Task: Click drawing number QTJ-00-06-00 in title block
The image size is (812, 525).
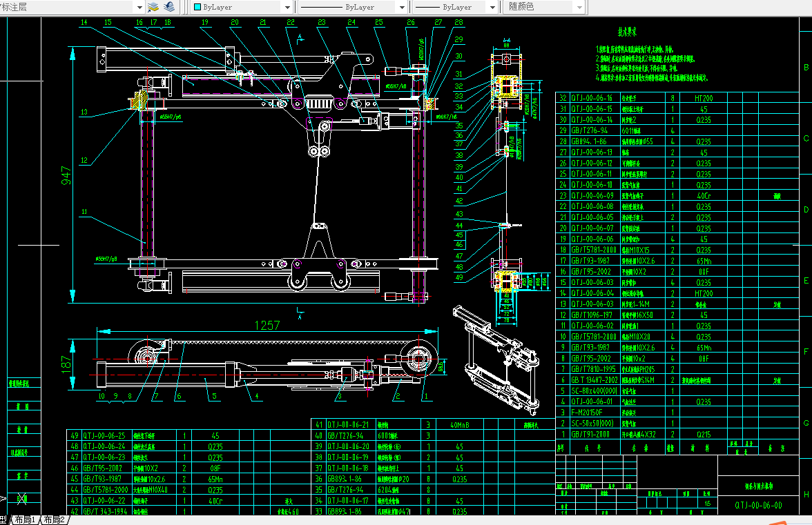Action: pyautogui.click(x=759, y=506)
